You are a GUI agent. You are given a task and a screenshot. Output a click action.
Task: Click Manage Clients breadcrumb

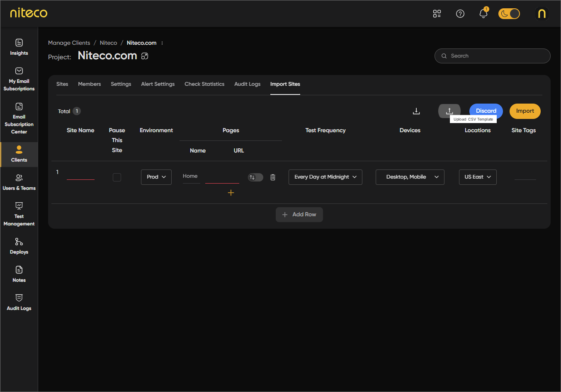[69, 43]
